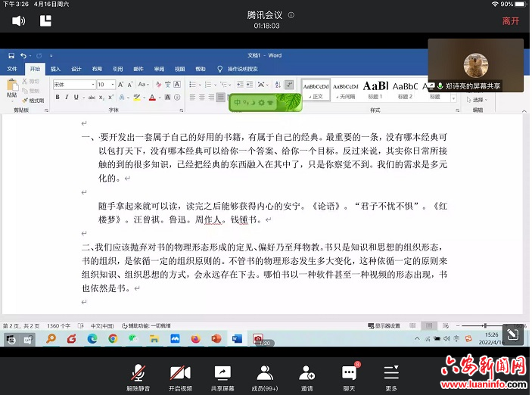Open the font size dropdown
Viewport: 532px width, 395px height.
(112, 85)
